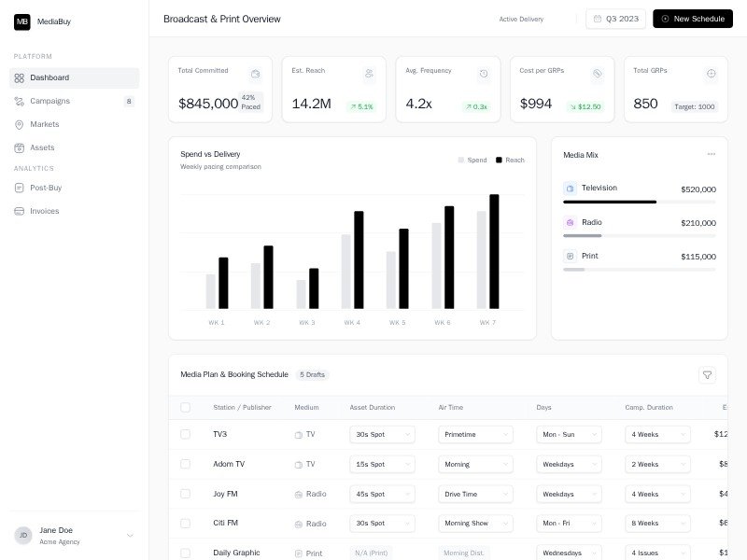
Task: Open Post-Buy analytics in the sidebar
Action: coord(46,188)
